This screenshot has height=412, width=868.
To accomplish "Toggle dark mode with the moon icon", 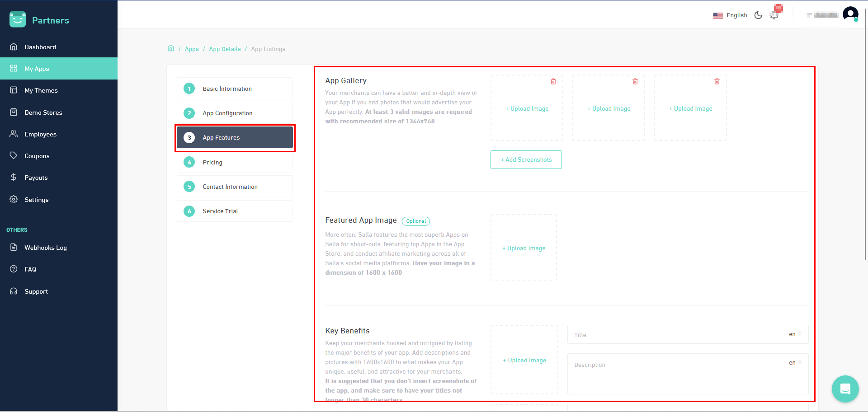I will click(758, 15).
